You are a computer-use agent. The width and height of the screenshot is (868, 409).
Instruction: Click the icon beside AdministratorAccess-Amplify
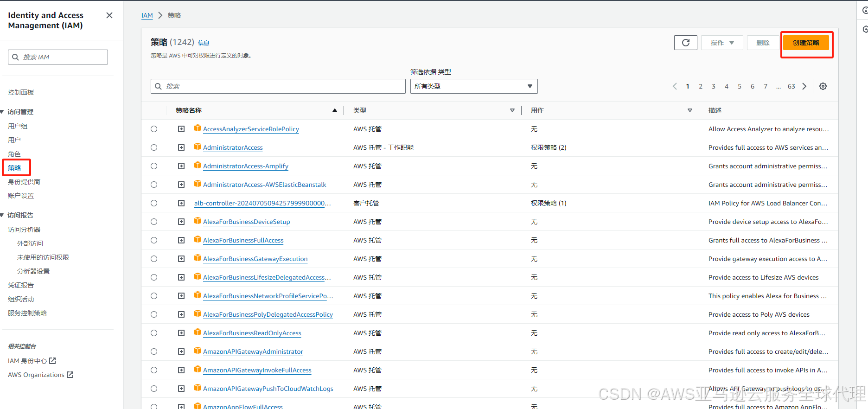coord(198,166)
